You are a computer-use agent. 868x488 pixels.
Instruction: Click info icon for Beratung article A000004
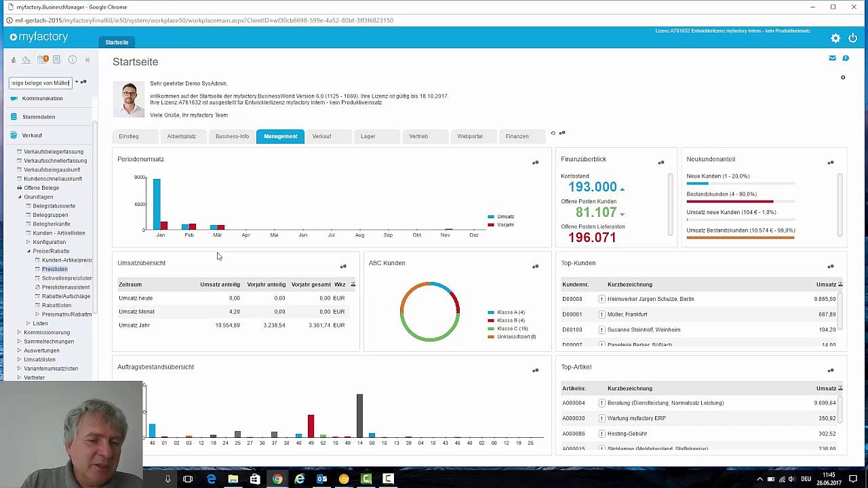click(x=601, y=403)
